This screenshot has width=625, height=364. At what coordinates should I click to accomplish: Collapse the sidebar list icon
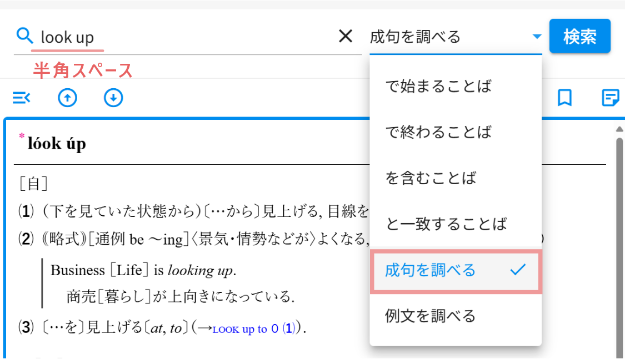pos(22,98)
